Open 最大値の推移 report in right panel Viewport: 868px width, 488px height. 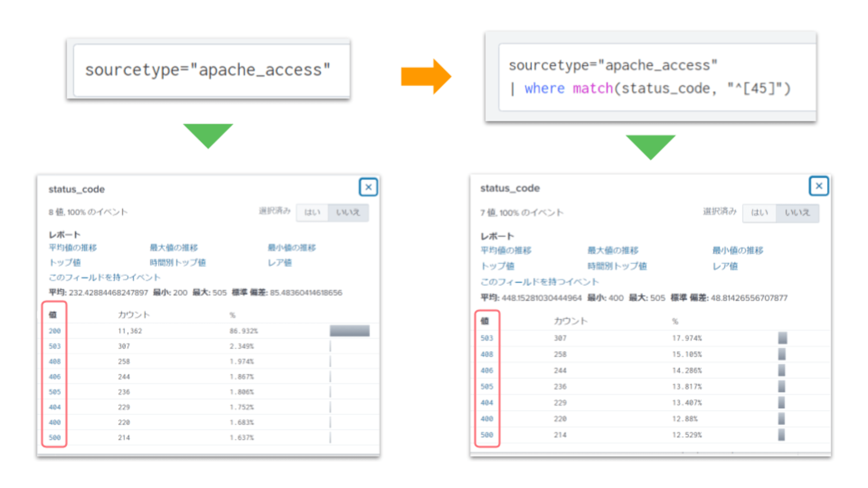pyautogui.click(x=613, y=250)
